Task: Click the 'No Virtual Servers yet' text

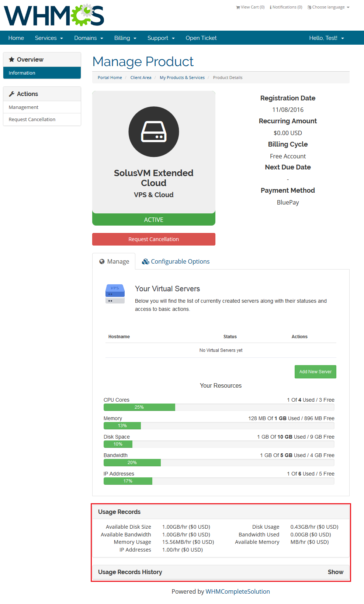Action: (x=221, y=350)
